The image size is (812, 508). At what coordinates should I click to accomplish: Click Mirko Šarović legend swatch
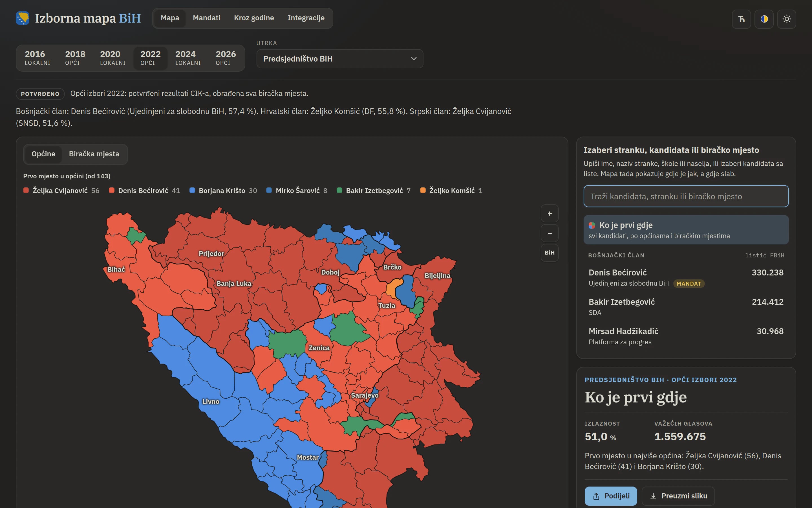click(269, 190)
